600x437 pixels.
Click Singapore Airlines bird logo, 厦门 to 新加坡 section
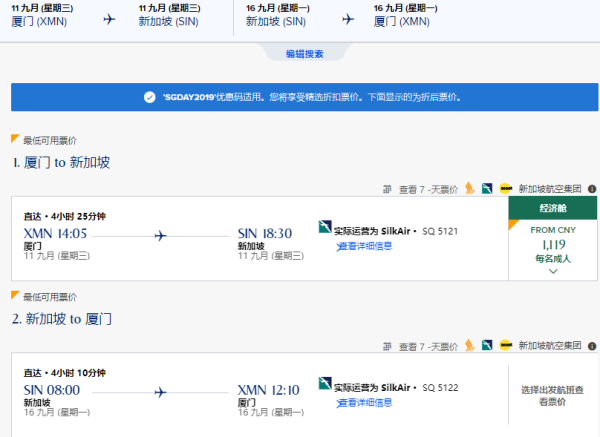[x=470, y=188]
